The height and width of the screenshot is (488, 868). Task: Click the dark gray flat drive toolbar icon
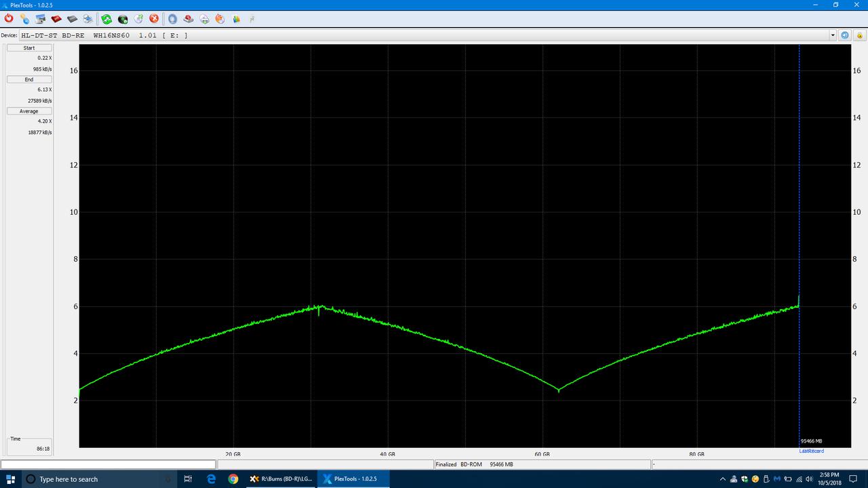point(72,19)
